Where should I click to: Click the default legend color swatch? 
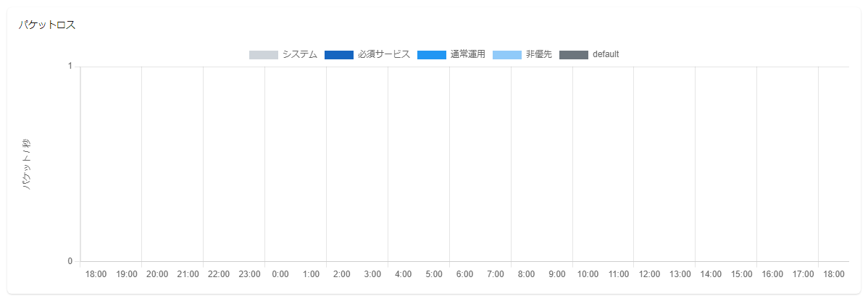574,55
